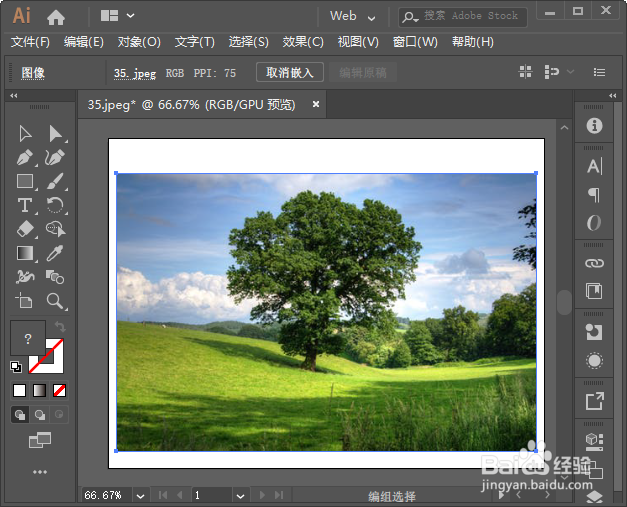Reset default fill and stroke
The image size is (627, 507).
point(16,367)
